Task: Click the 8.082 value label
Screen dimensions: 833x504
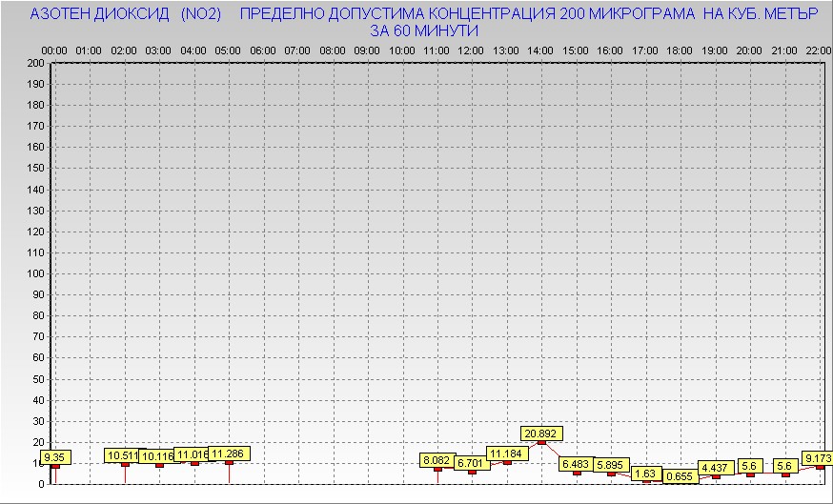Action: coord(437,460)
